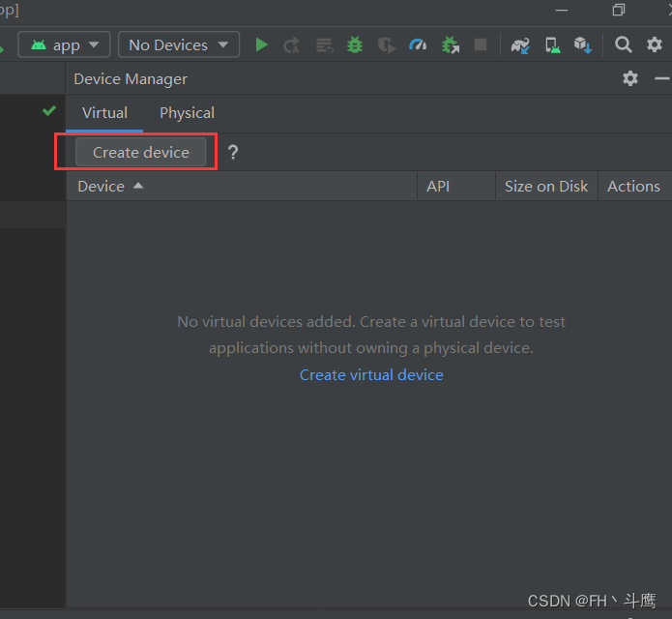Open the No Devices selector dropdown

point(179,44)
